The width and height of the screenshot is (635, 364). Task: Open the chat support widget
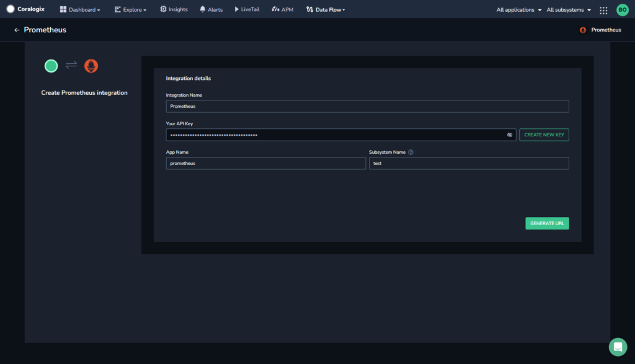click(x=618, y=347)
